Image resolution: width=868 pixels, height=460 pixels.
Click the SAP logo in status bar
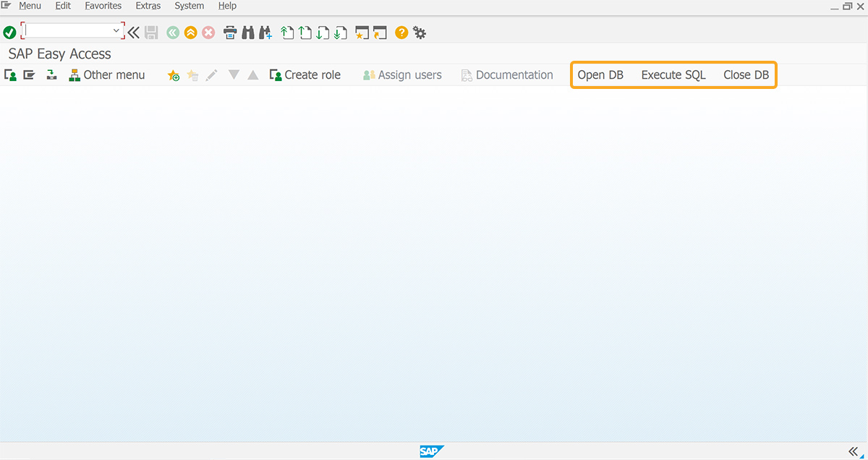[432, 451]
